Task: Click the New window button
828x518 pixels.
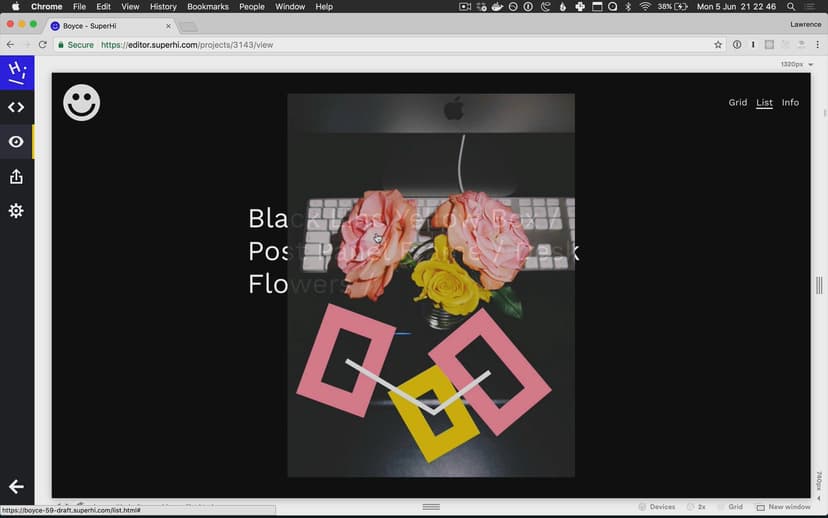Action: (x=783, y=507)
